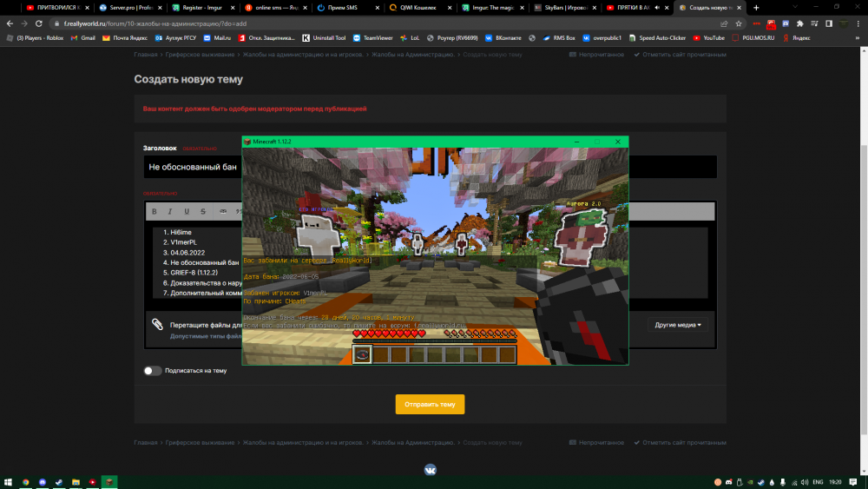
Task: Insert a link using the editor toolbar
Action: 222,212
